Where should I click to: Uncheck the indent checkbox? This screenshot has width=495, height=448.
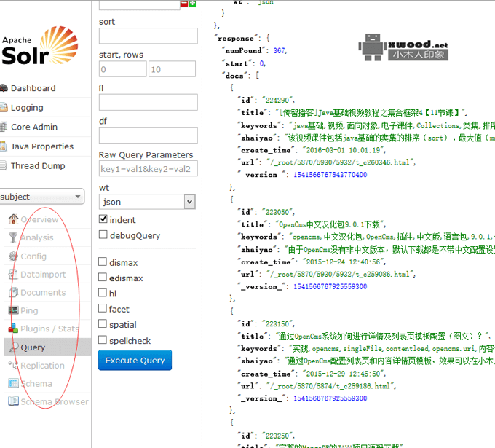coord(103,219)
